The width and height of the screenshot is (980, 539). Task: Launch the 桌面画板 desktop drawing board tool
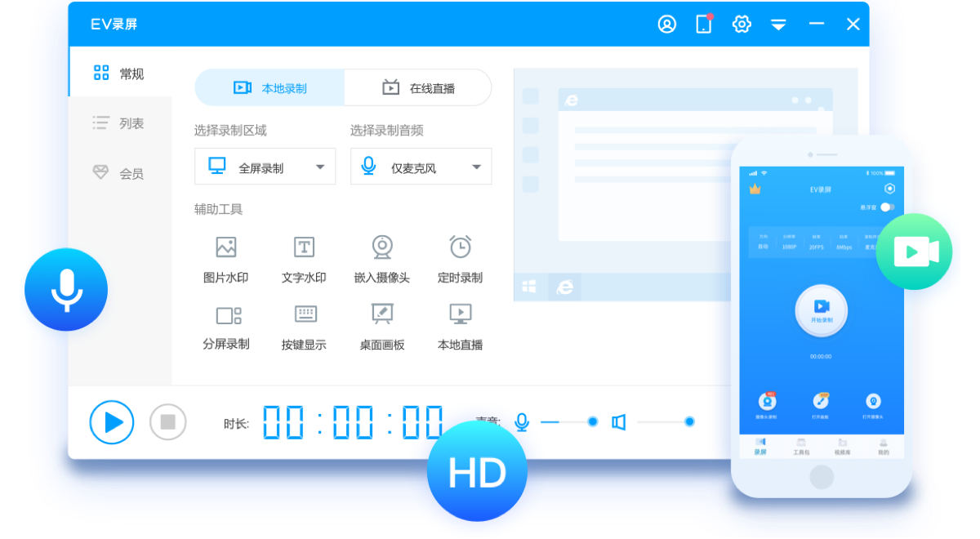(x=382, y=327)
